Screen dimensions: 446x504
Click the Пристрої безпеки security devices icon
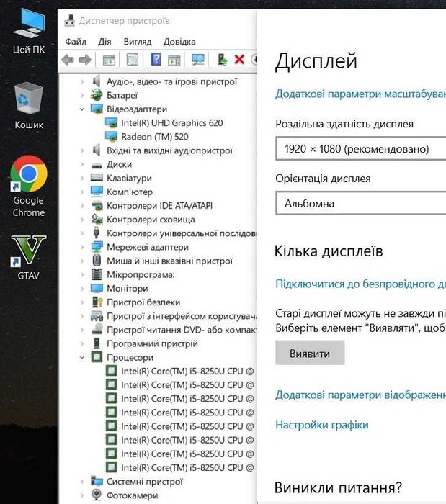click(97, 302)
